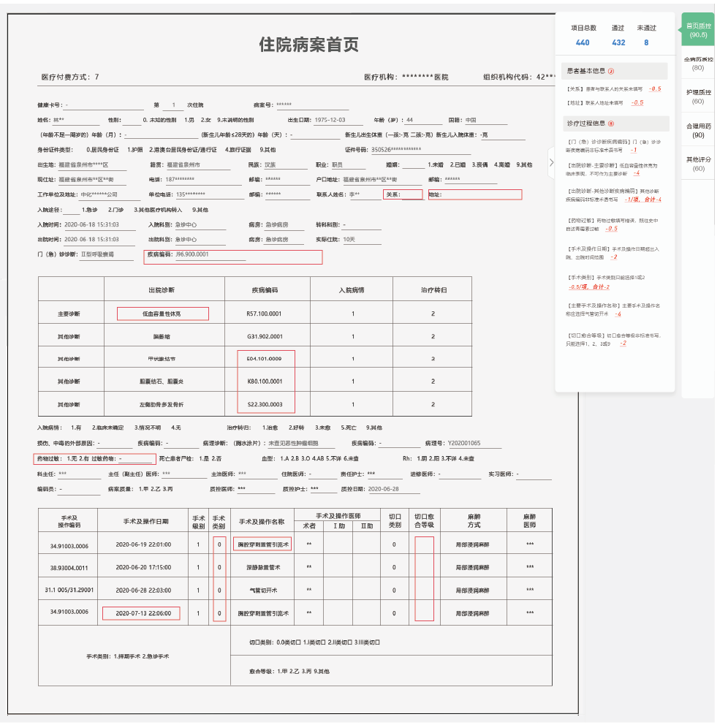Click the ⑧ count badge beside 诊疗过程信息
Image resolution: width=728 pixels, height=725 pixels.
point(611,124)
